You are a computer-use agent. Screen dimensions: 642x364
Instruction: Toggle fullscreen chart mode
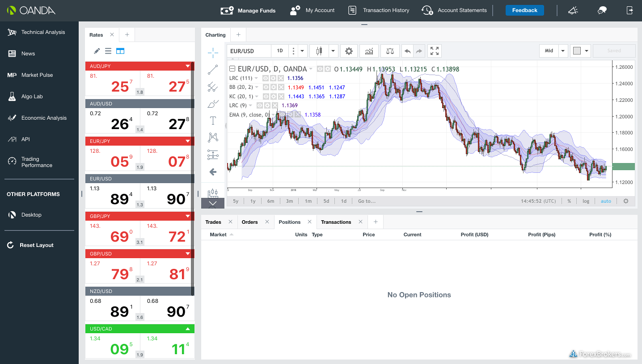click(435, 51)
